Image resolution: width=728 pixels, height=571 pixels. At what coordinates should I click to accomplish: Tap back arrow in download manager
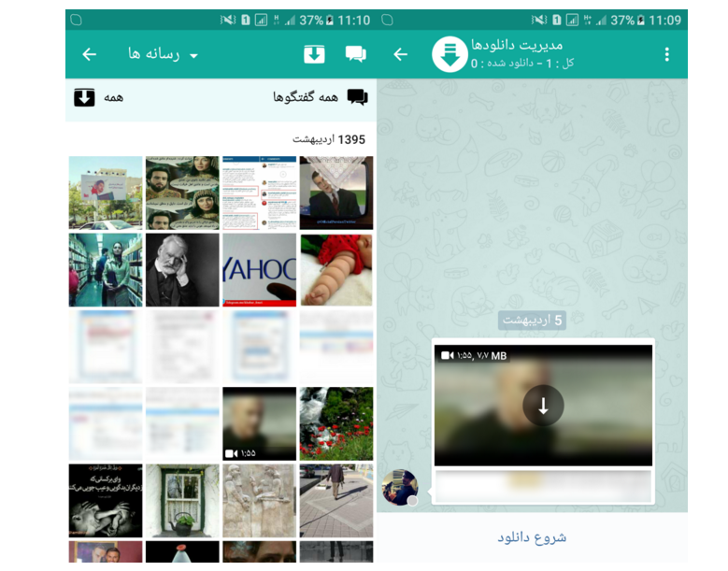401,54
